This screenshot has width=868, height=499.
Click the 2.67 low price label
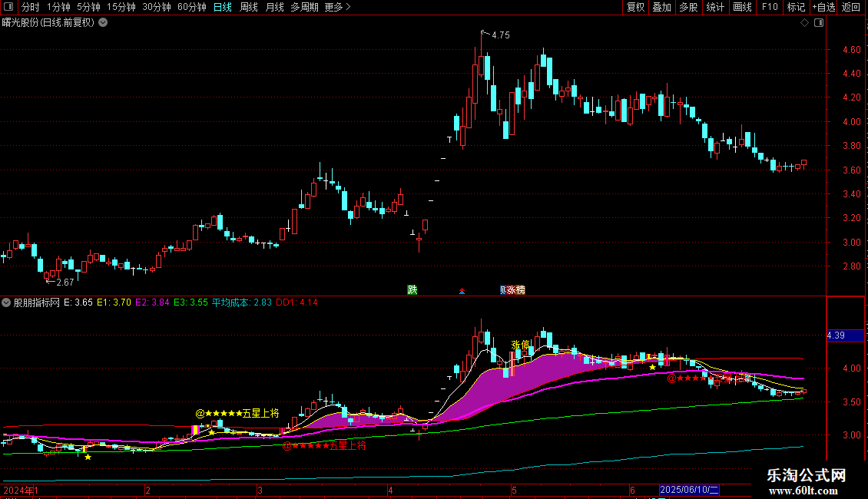(x=65, y=283)
